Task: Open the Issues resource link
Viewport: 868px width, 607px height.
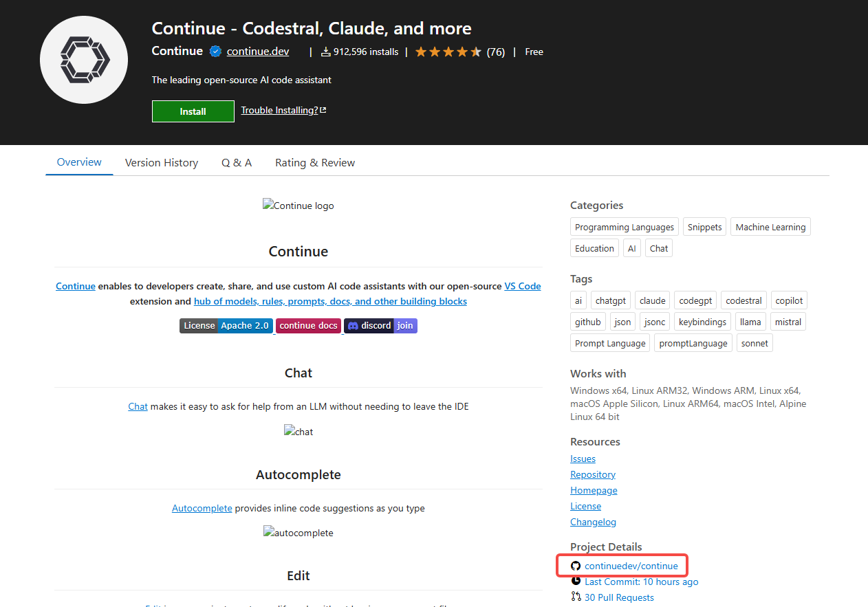Action: pos(583,459)
